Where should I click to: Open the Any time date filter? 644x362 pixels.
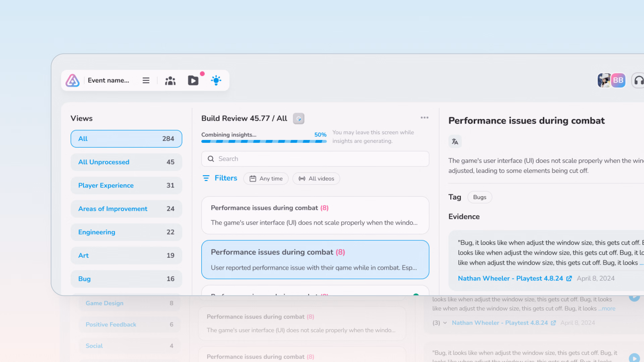(x=266, y=179)
